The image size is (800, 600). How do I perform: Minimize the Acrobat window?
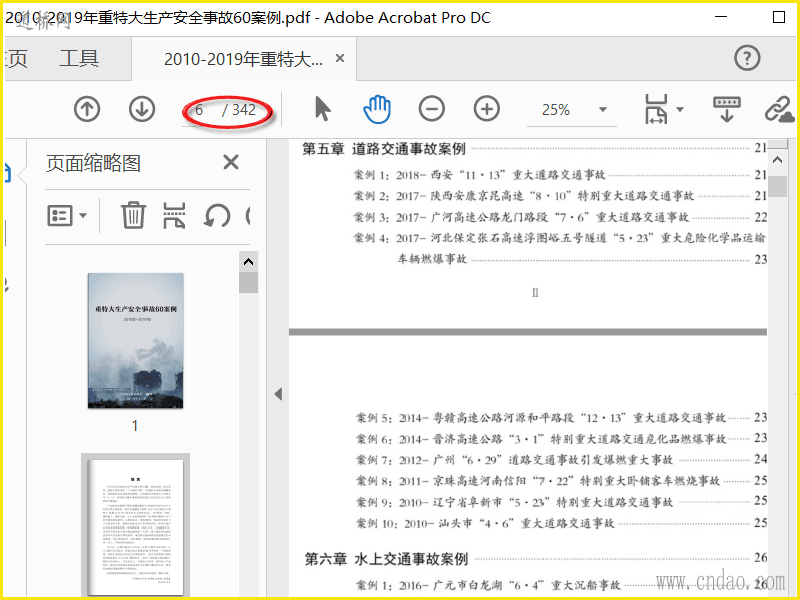click(x=721, y=17)
